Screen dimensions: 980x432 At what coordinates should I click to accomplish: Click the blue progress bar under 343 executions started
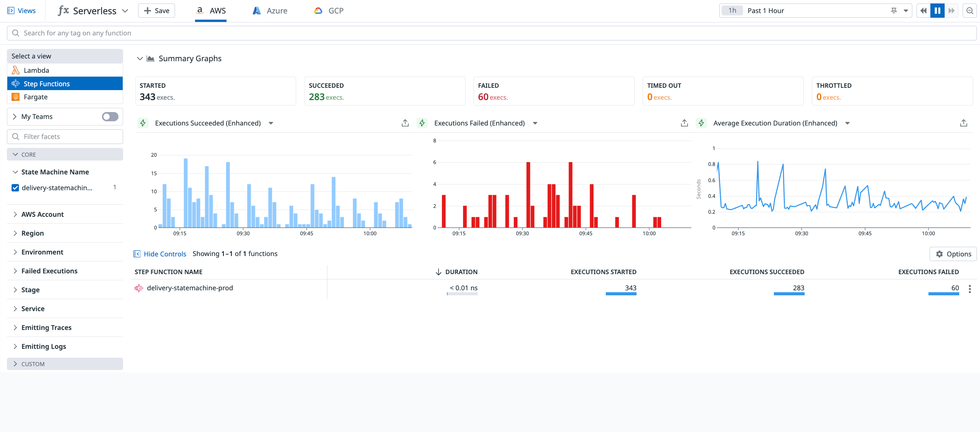(621, 294)
